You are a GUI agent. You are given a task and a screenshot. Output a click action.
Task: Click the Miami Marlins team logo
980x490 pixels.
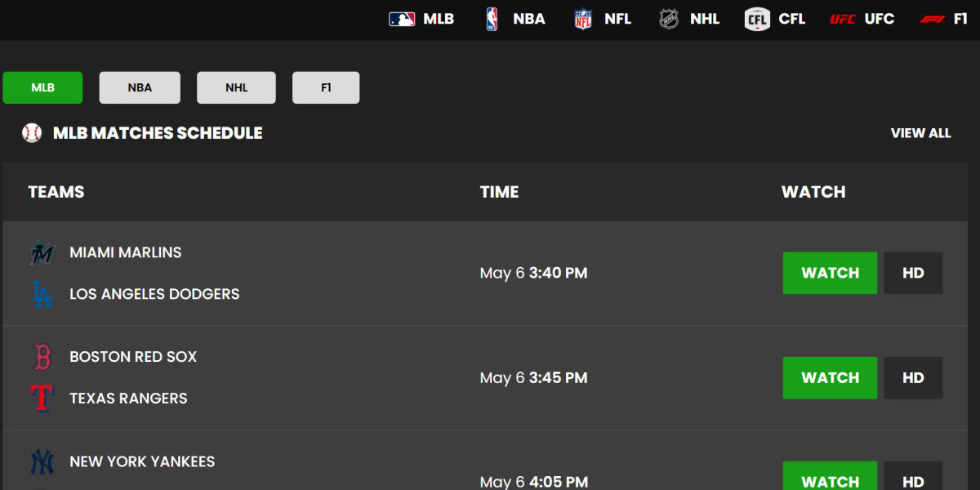coord(42,253)
